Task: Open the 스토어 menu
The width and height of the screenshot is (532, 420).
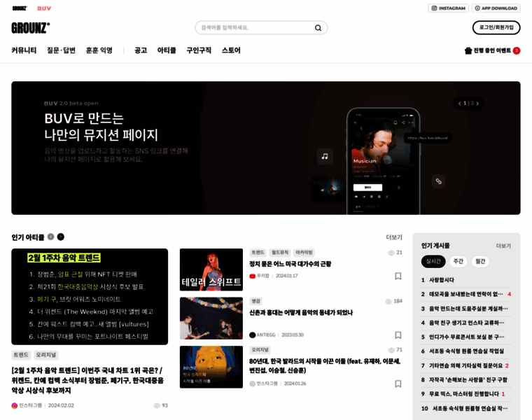Action: [231, 50]
